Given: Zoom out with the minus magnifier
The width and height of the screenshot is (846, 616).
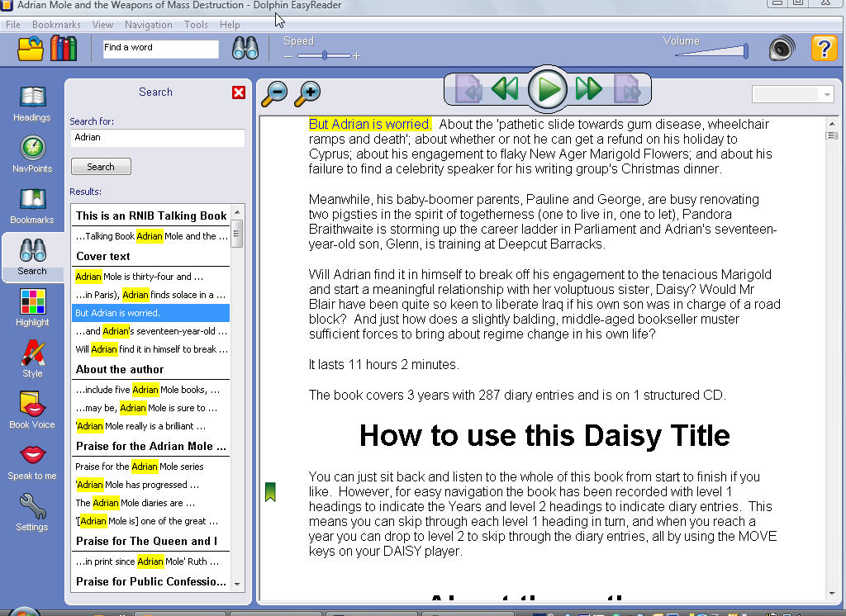Looking at the screenshot, I should [x=274, y=94].
